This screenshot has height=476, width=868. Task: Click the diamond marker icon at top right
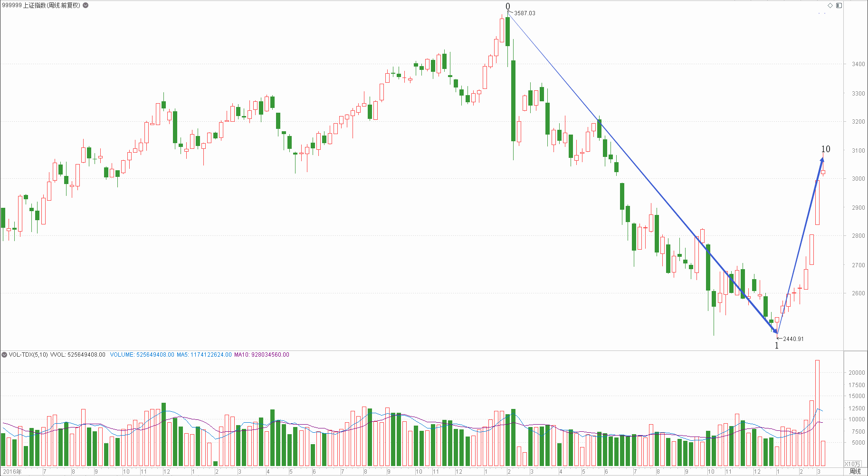(x=830, y=5)
